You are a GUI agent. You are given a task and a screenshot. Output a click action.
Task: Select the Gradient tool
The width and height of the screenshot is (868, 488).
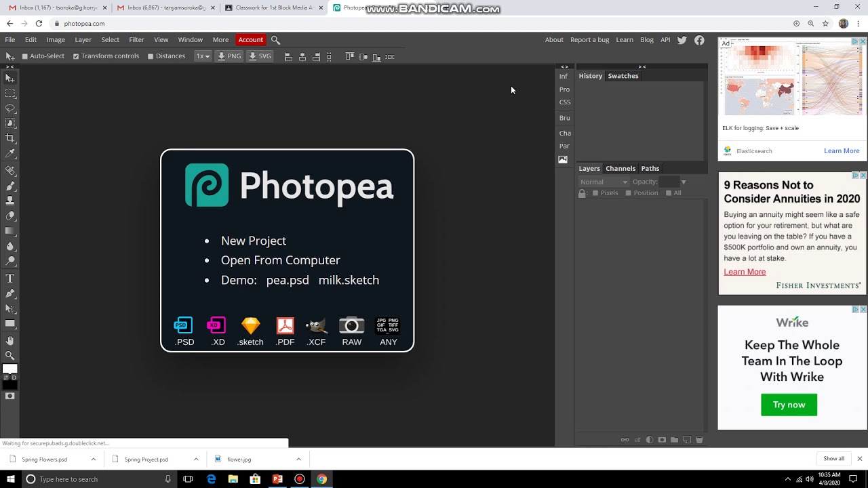coord(10,231)
